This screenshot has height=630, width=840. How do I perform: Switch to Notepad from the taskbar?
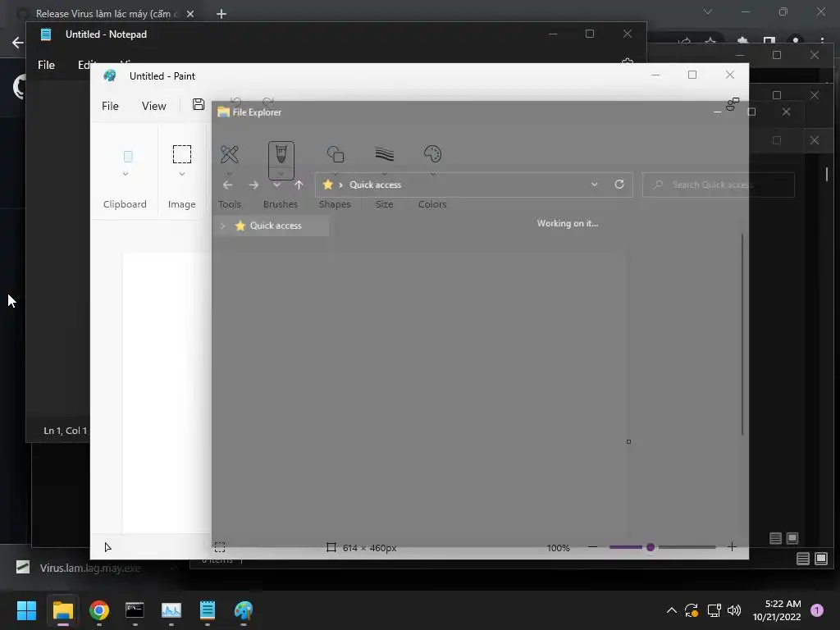(x=208, y=610)
